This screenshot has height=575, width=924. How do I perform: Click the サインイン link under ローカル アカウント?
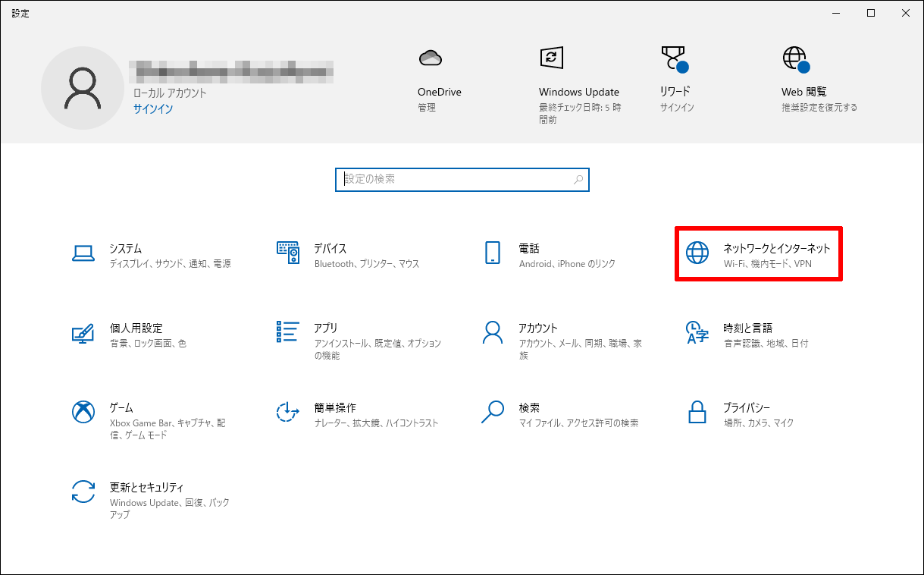click(153, 108)
